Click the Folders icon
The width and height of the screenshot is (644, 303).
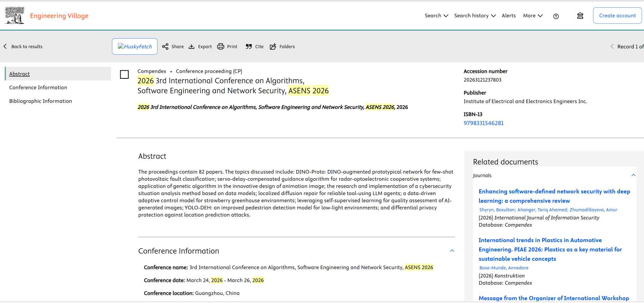(x=273, y=46)
